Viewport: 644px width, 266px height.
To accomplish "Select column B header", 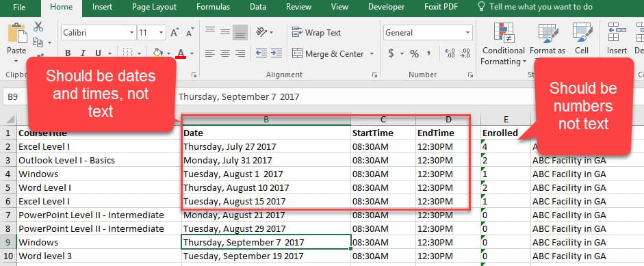I will [x=266, y=120].
